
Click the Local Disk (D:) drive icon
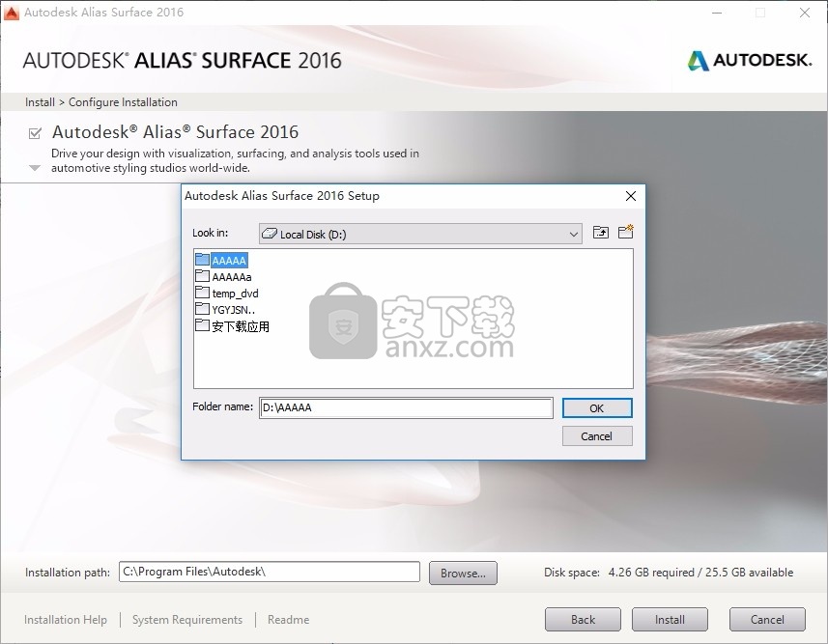click(x=270, y=234)
